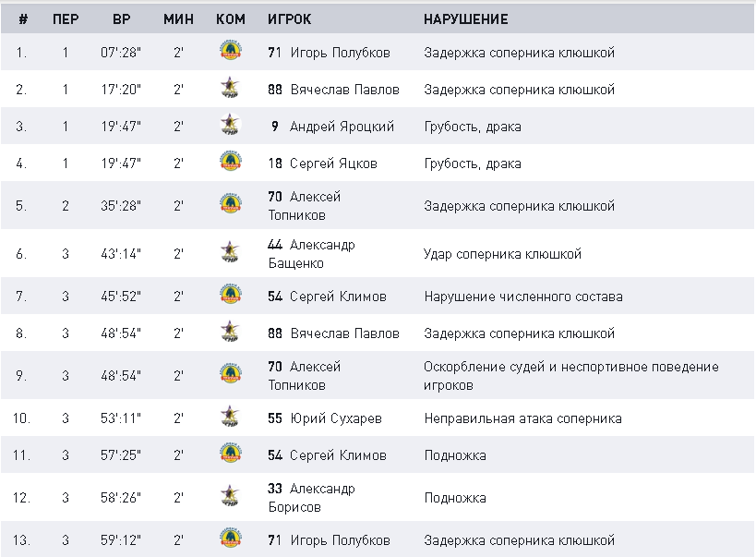Image resolution: width=756 pixels, height=557 pixels.
Task: Click the НАРУШЕНИЕ column header
Action: [x=466, y=19]
